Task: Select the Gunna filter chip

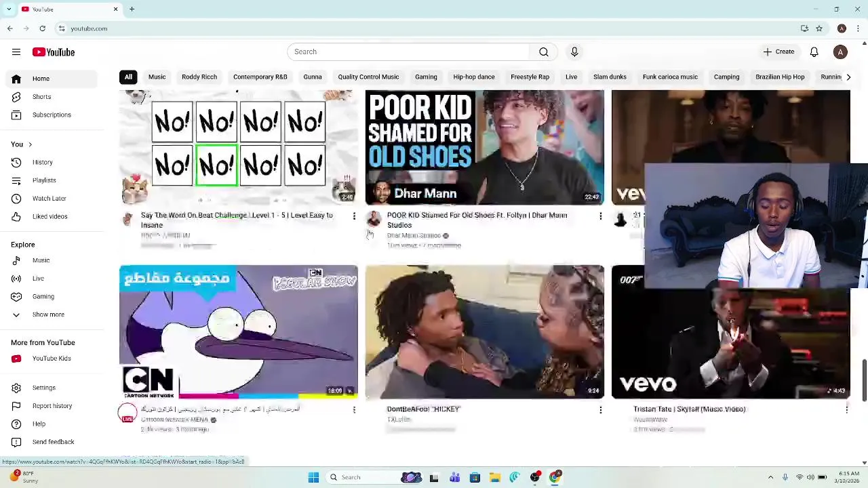Action: 313,77
